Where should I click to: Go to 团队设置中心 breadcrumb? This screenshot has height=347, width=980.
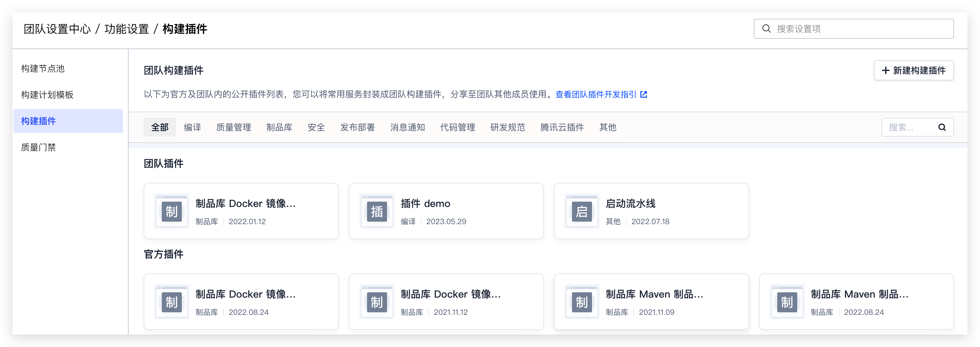[x=58, y=29]
